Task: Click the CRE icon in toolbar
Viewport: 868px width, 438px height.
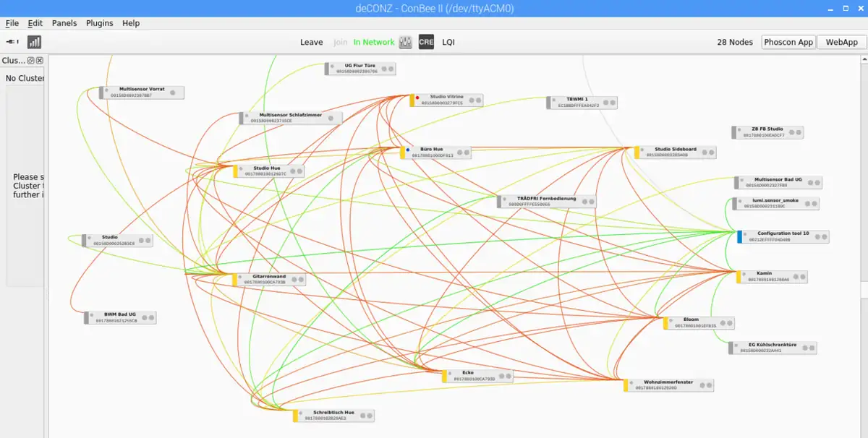Action: (x=426, y=43)
